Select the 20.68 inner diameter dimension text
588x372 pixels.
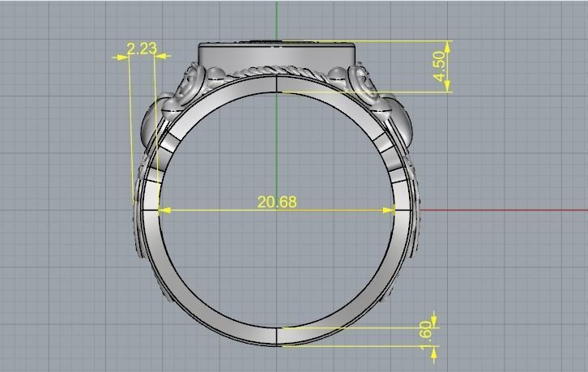click(x=277, y=202)
